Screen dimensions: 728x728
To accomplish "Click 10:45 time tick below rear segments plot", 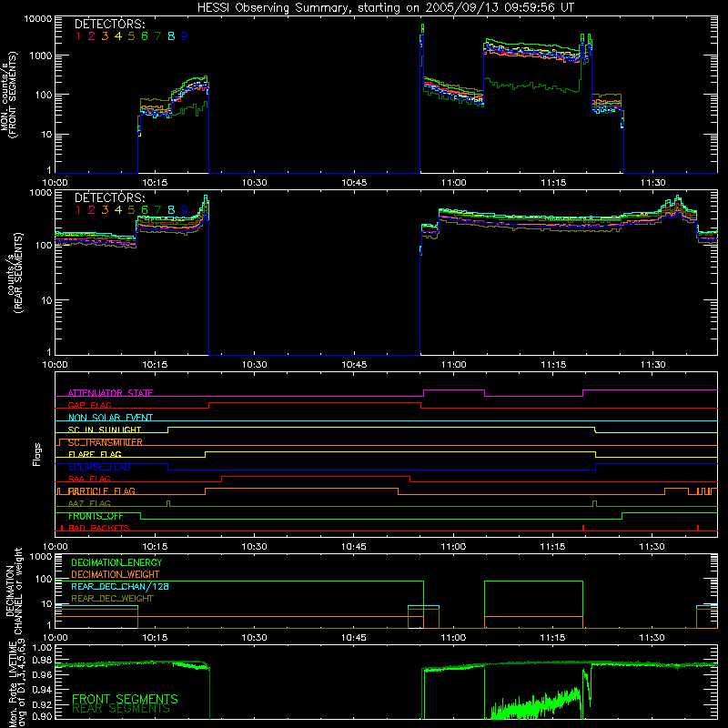I will point(354,365).
